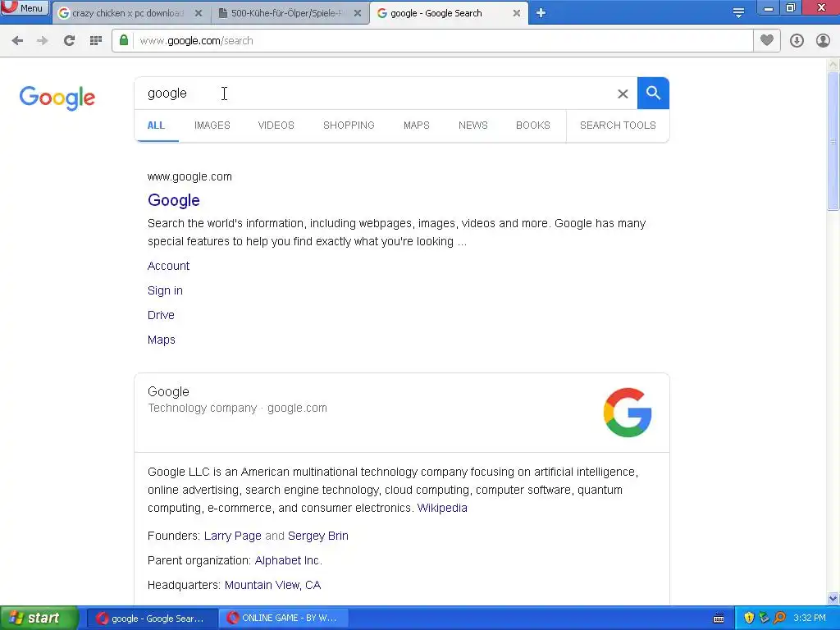Click the Google G logo thumbnail
The height and width of the screenshot is (630, 840).
point(628,413)
